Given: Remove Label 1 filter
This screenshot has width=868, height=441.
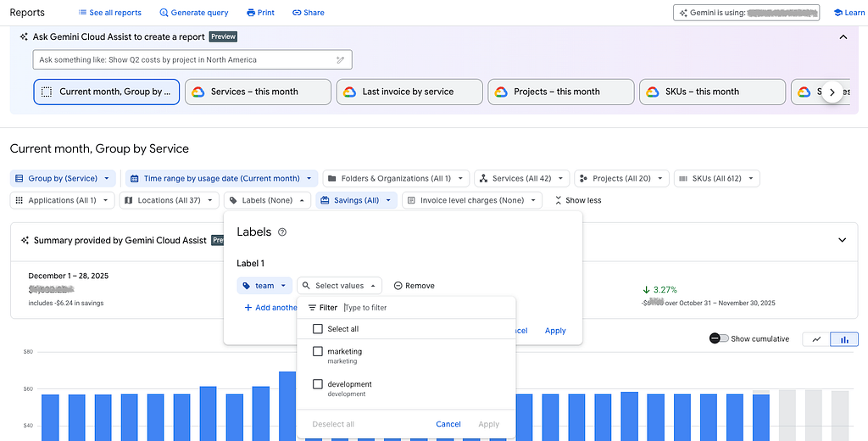Looking at the screenshot, I should [414, 286].
